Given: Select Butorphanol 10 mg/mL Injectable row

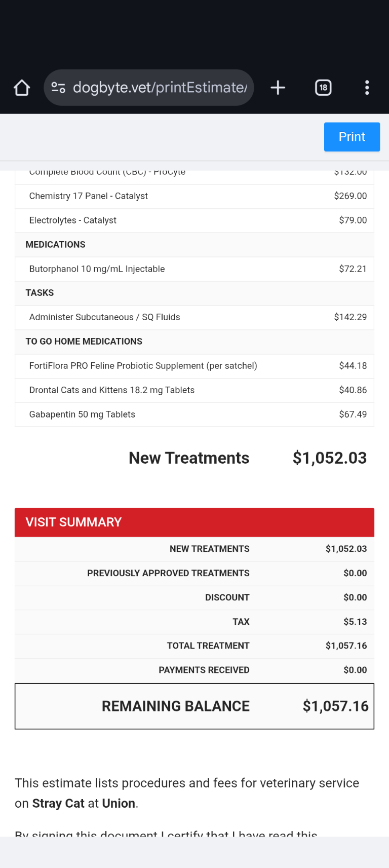Looking at the screenshot, I should pyautogui.click(x=194, y=269).
